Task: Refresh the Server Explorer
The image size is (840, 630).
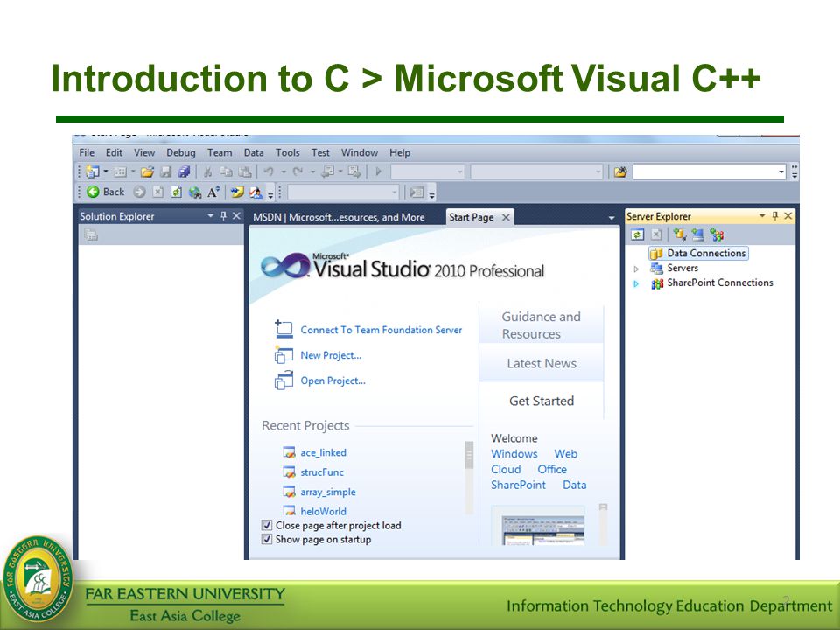Action: coord(637,234)
